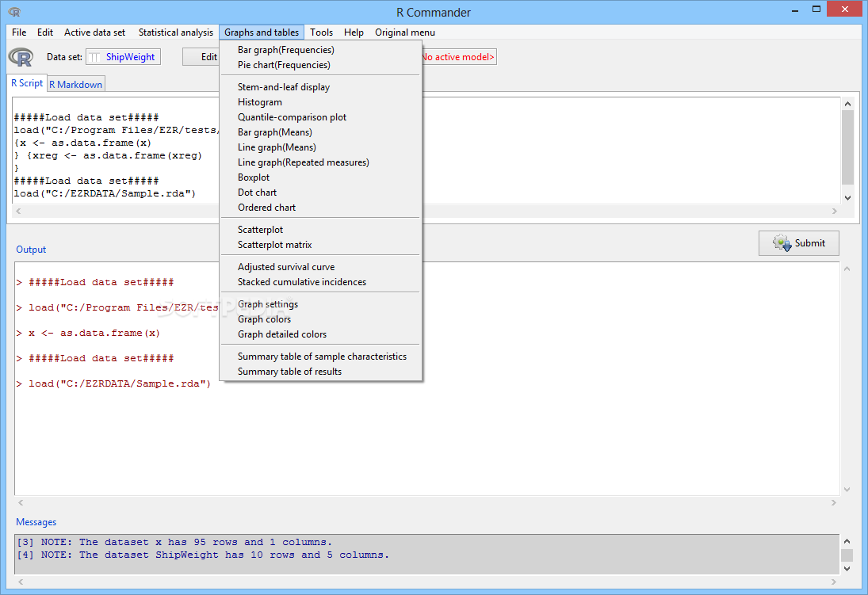
Task: Open Graph colors
Action: [321, 318]
